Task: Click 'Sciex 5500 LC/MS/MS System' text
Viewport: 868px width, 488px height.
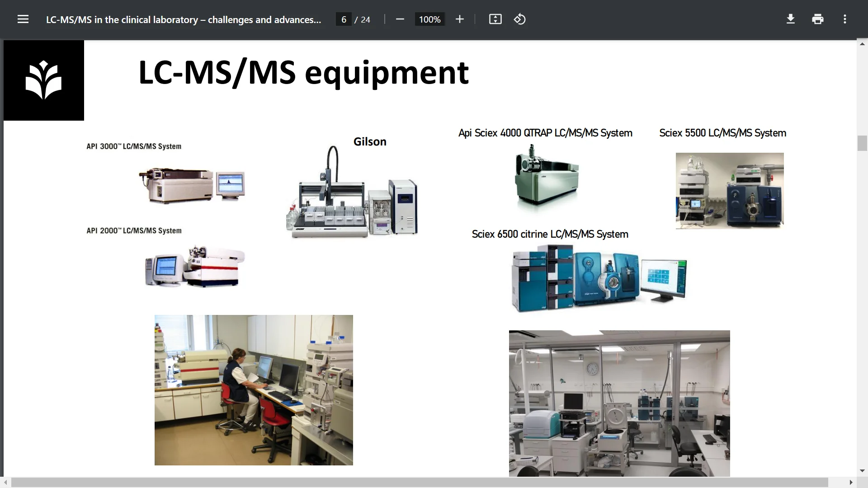Action: pyautogui.click(x=722, y=133)
